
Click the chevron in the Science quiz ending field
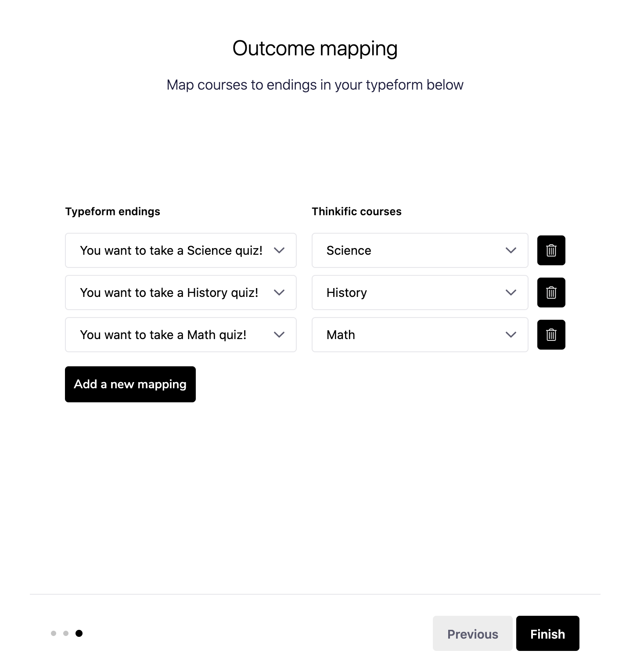pos(279,250)
